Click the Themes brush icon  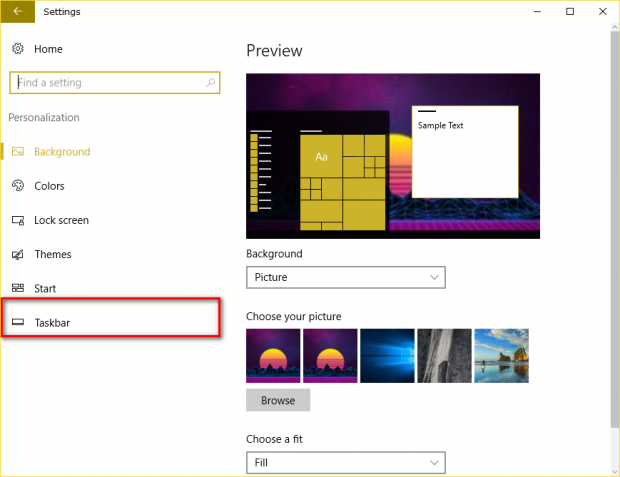[18, 254]
